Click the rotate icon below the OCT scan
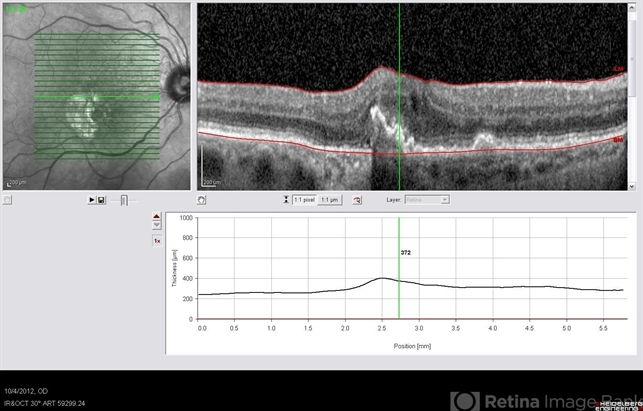The height and width of the screenshot is (411, 643). click(202, 200)
